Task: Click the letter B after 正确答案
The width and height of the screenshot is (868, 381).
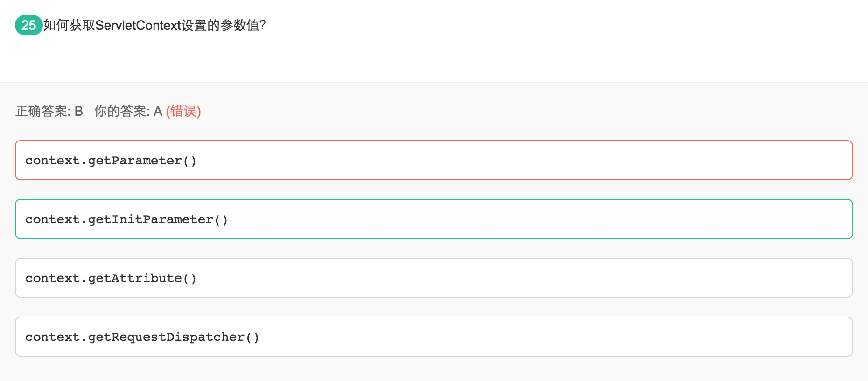Action: tap(78, 111)
